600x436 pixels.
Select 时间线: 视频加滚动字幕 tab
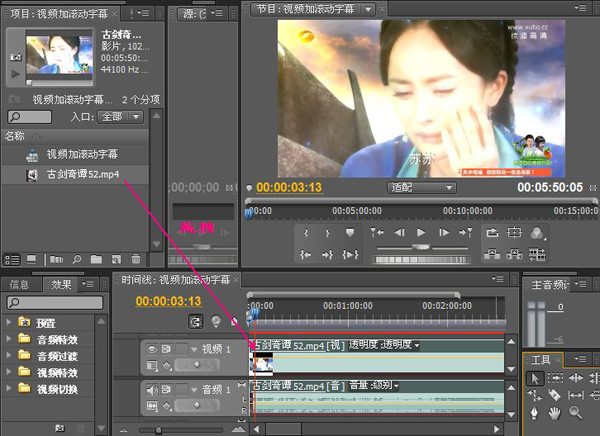click(175, 280)
